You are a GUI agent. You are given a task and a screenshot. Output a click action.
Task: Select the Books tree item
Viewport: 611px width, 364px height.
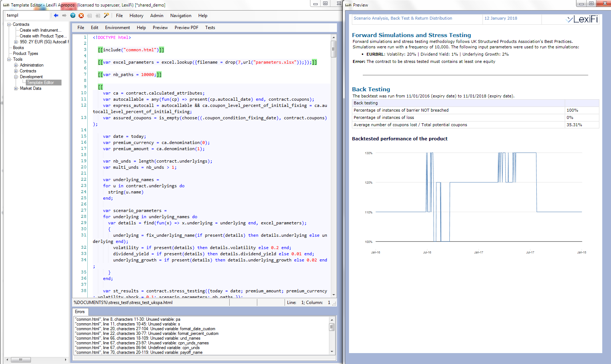(18, 48)
